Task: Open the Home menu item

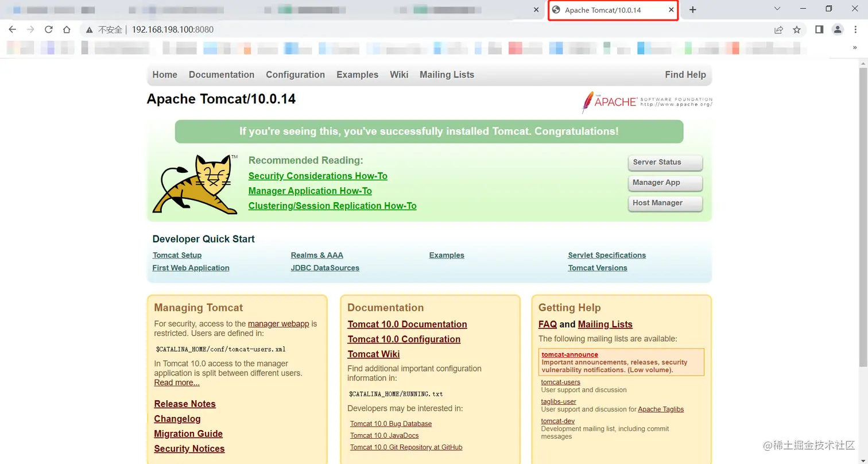Action: (165, 75)
